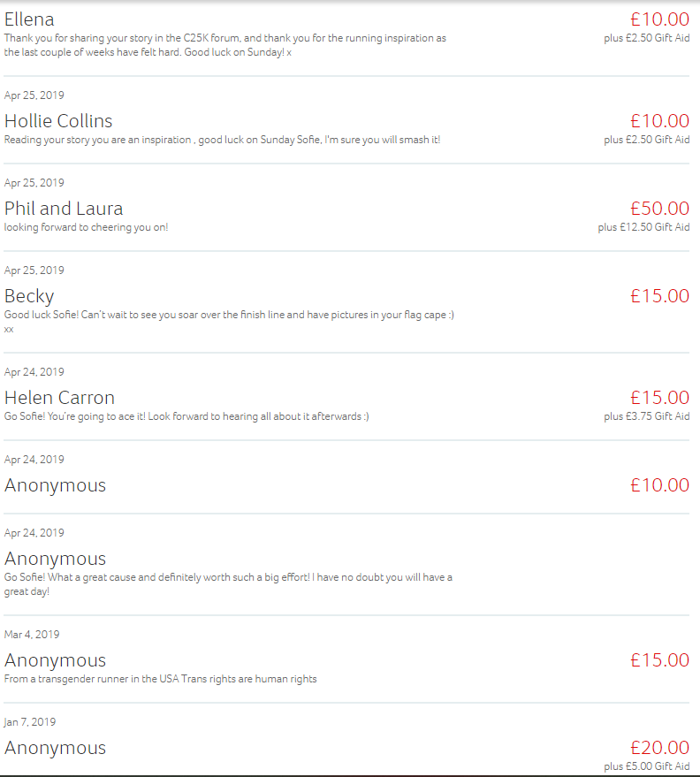Click the plus £5.00 Gift Aid text
This screenshot has width=700, height=777.
[x=646, y=766]
